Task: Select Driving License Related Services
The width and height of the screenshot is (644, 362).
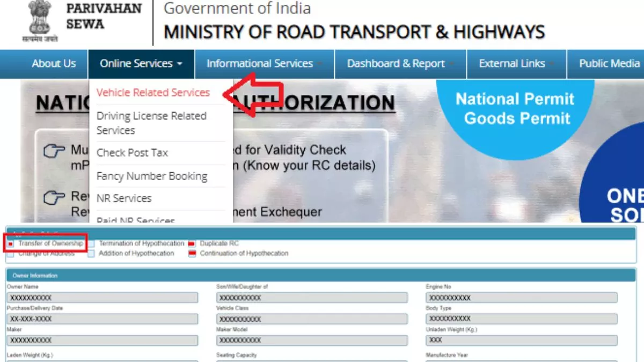Action: pyautogui.click(x=151, y=123)
